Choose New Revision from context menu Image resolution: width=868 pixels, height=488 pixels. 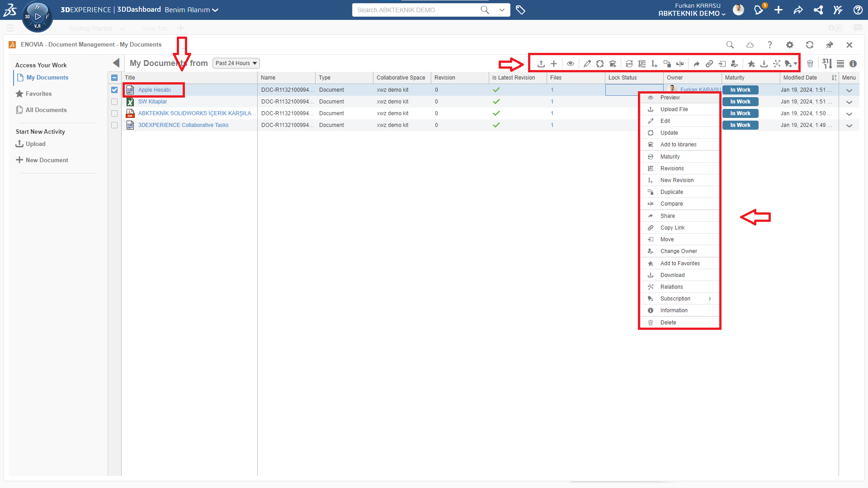tap(677, 180)
